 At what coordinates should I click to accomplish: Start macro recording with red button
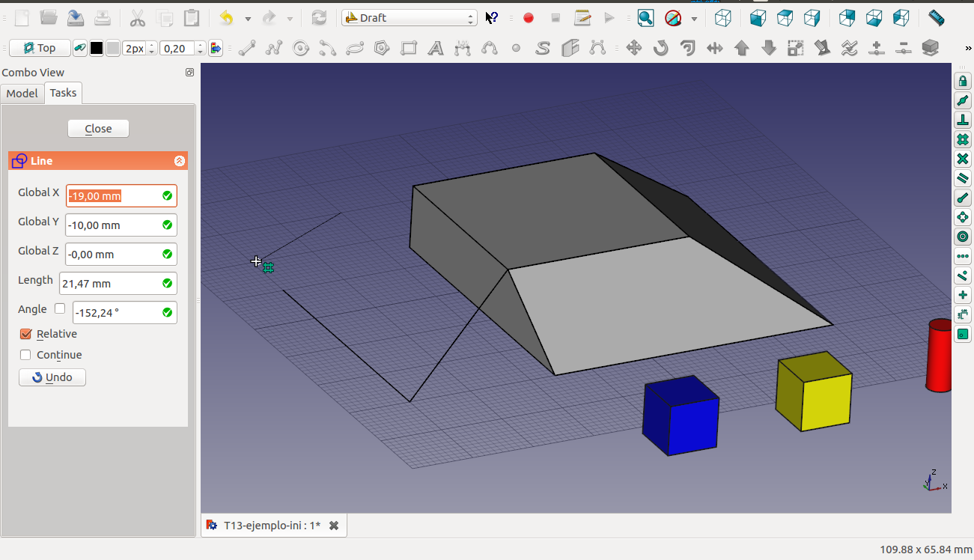click(529, 18)
